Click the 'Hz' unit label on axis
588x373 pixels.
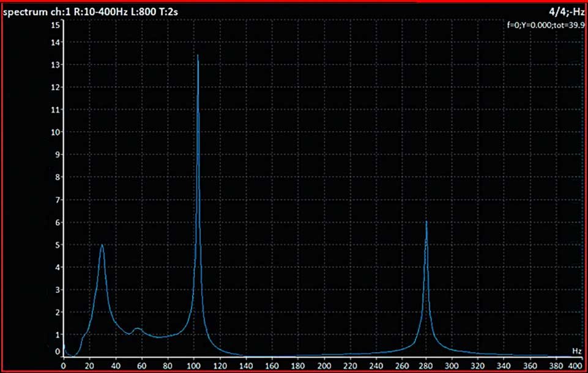[x=577, y=351]
